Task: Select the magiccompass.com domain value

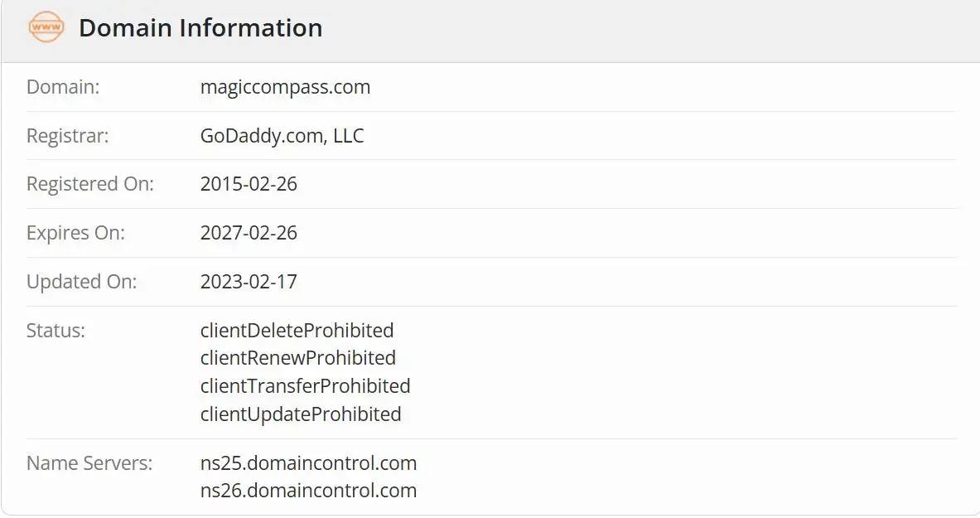Action: [x=285, y=87]
